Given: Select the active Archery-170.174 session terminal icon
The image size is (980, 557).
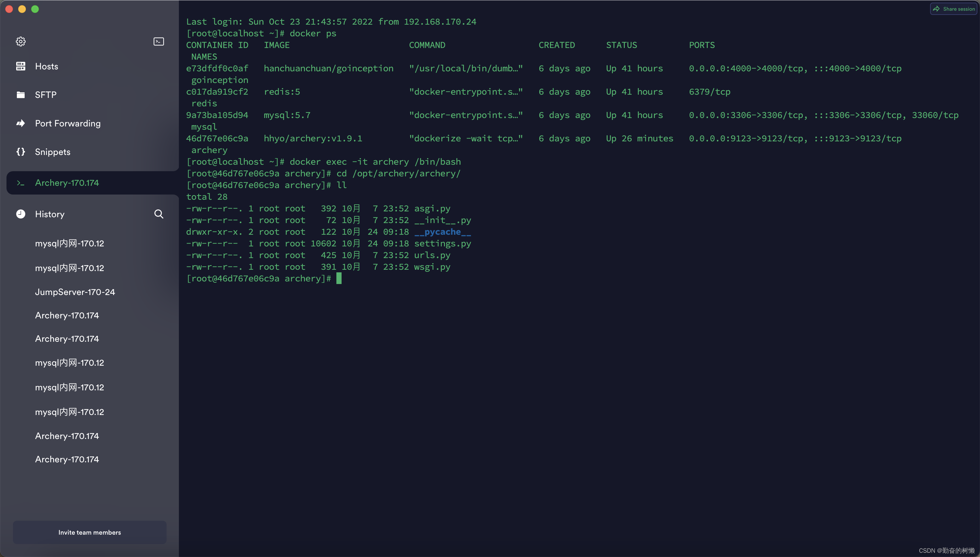Looking at the screenshot, I should pos(21,183).
